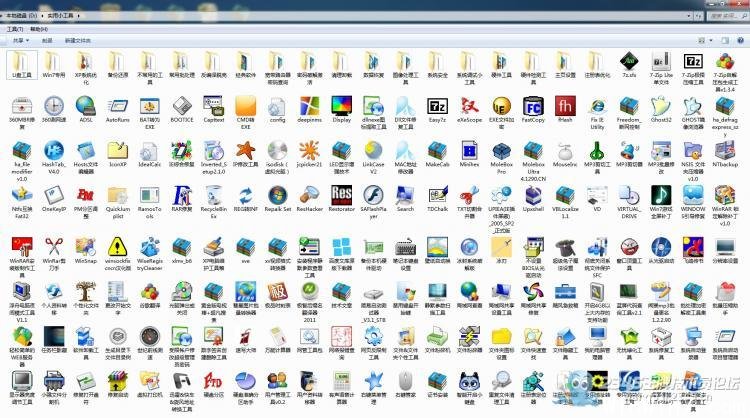Screen dimensions: 750x418
Task: Select the red fHash icon
Action: coord(565,106)
